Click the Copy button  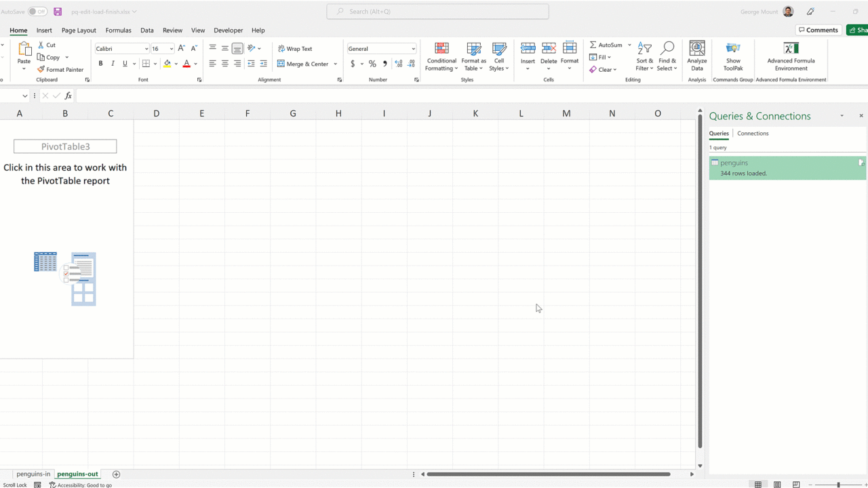(x=49, y=57)
